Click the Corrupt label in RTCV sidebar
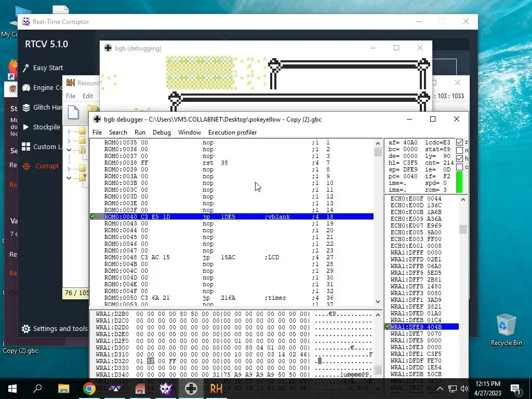This screenshot has height=399, width=532. [47, 166]
